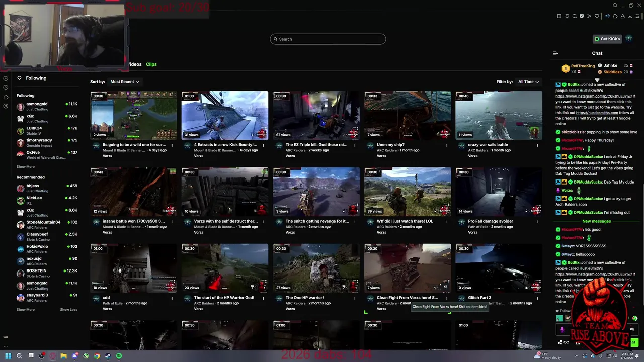This screenshot has height=362, width=644.
Task: Open File Explorer from the taskbar
Action: point(63,356)
